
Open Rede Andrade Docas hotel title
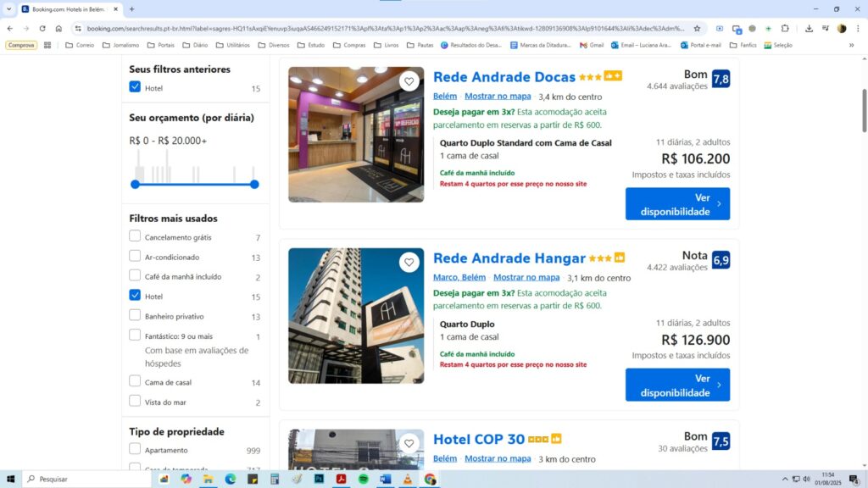[504, 77]
